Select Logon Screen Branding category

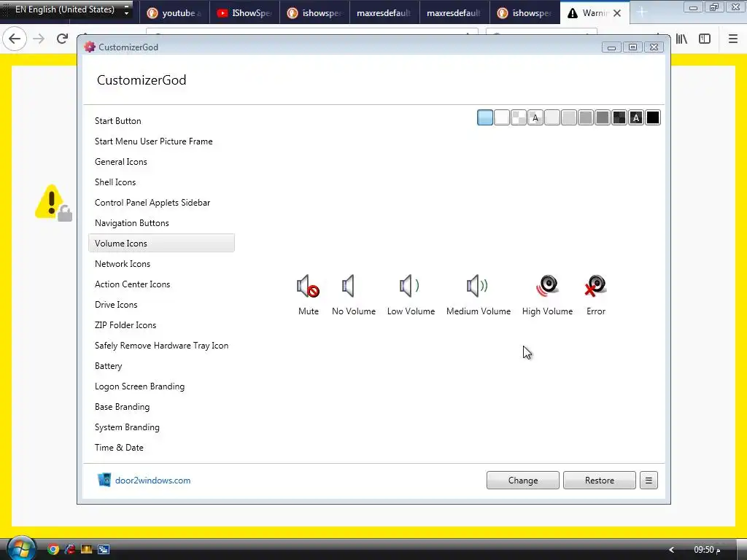click(x=161, y=386)
